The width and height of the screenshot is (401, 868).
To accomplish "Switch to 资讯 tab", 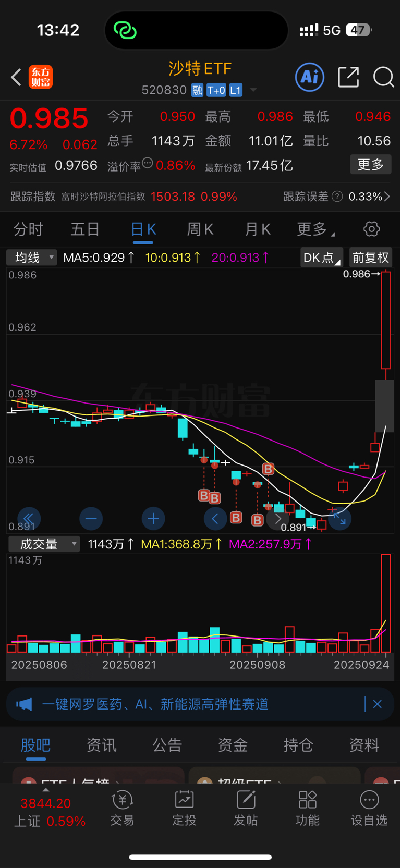I will [x=101, y=745].
